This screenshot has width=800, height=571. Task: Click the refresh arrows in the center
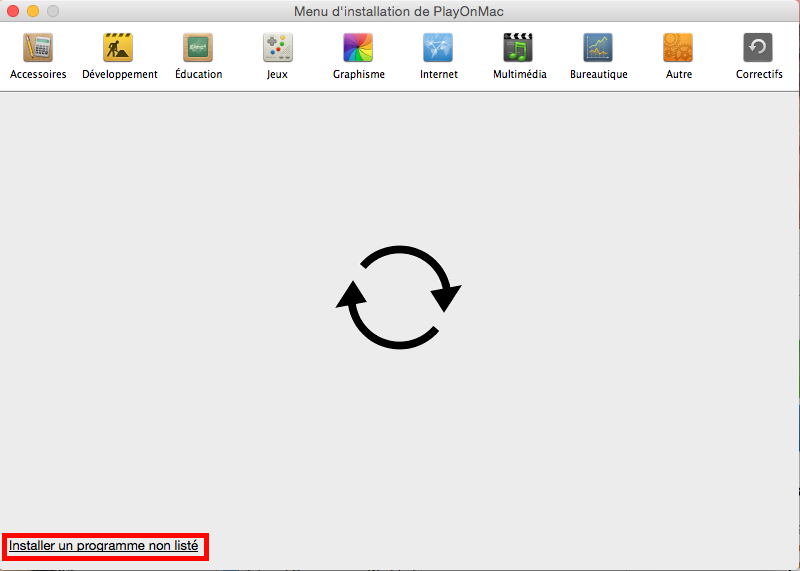[398, 297]
